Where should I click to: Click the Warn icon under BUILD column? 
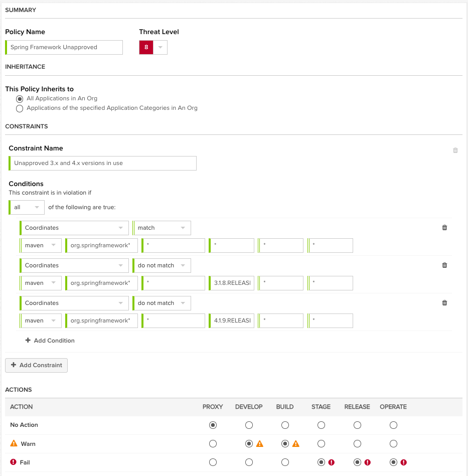point(295,444)
